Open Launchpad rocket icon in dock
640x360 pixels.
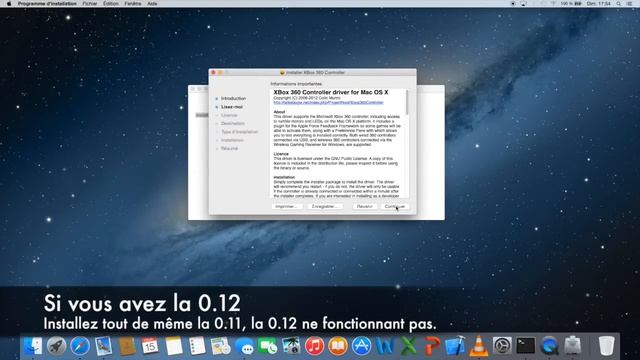[56, 346]
